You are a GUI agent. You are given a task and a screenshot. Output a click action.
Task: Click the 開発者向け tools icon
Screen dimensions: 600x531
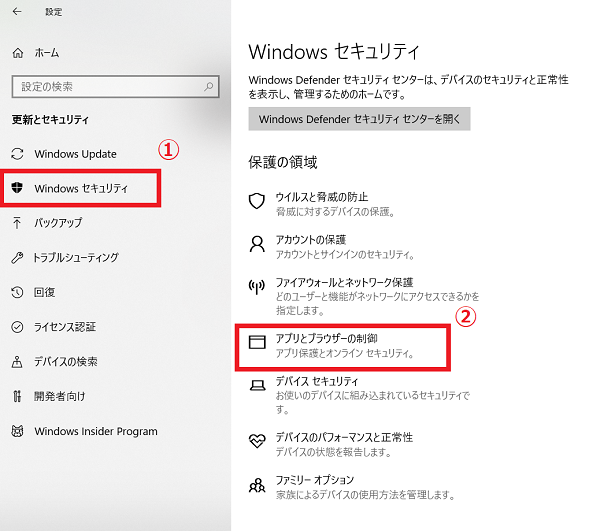click(x=17, y=396)
